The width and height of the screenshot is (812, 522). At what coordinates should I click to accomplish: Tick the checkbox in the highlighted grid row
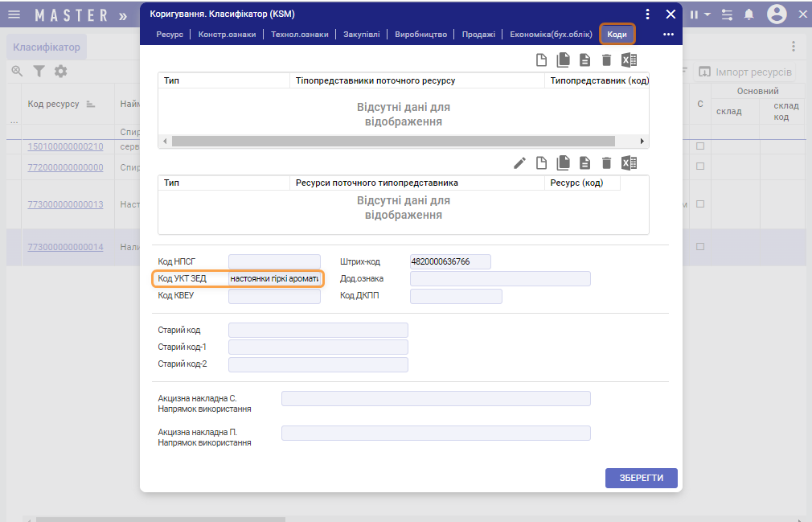pos(700,247)
